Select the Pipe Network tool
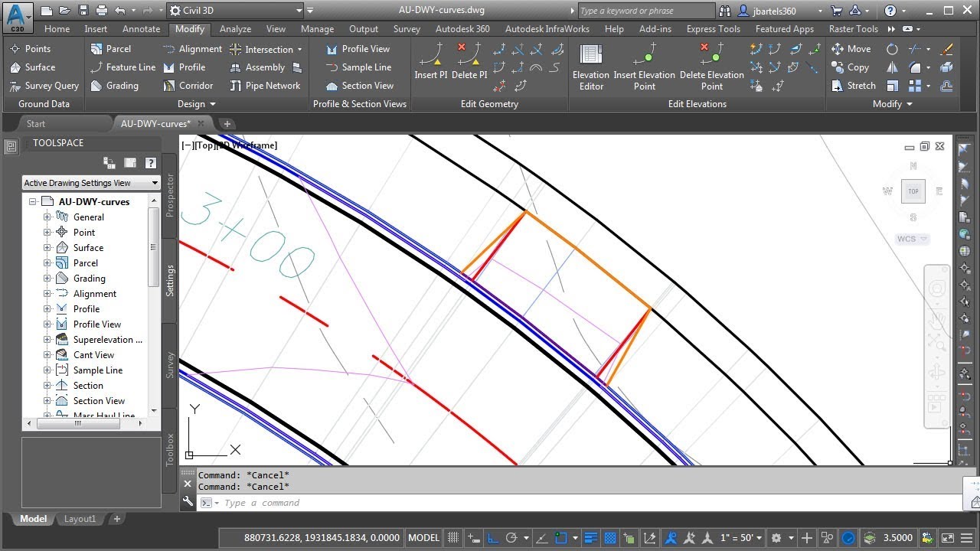This screenshot has width=980, height=551. 265,86
